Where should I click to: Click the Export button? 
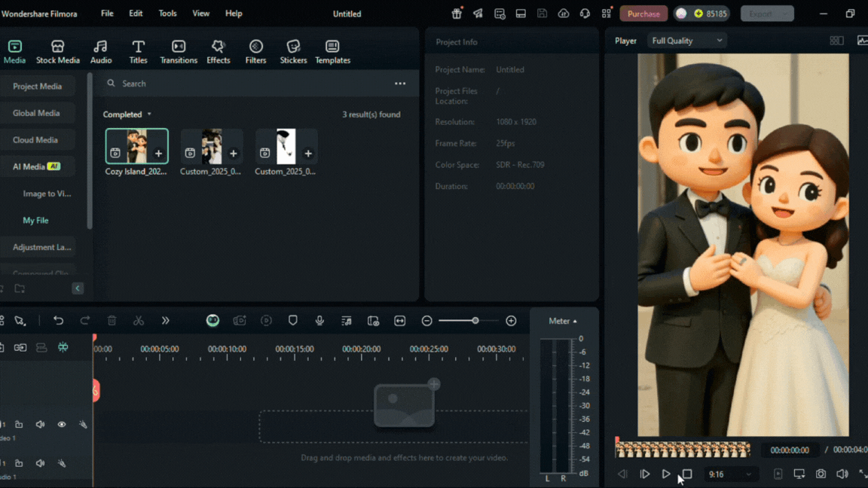[x=767, y=14]
